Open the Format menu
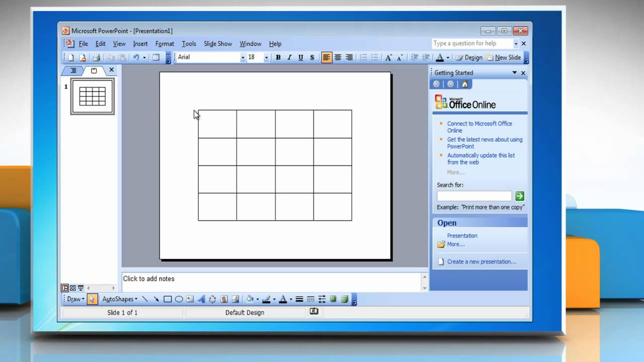The height and width of the screenshot is (362, 644). 165,44
